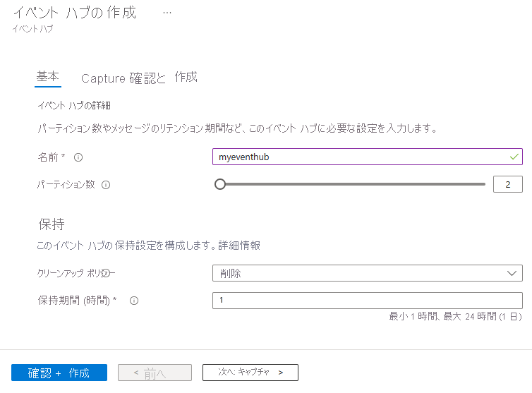Open the ellipsis menu beside the page title
This screenshot has height=393, width=532.
[167, 13]
